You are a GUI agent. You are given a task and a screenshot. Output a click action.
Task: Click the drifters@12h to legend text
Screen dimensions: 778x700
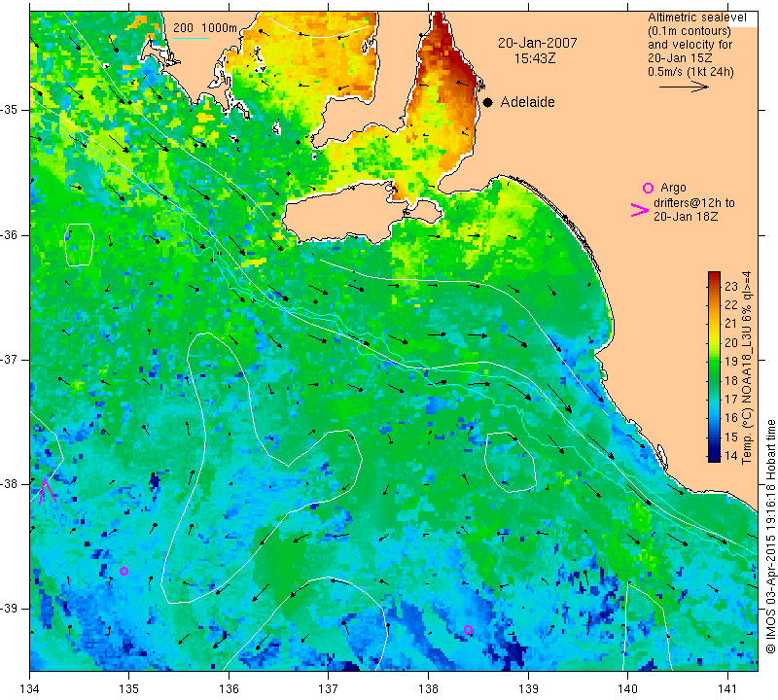(693, 202)
